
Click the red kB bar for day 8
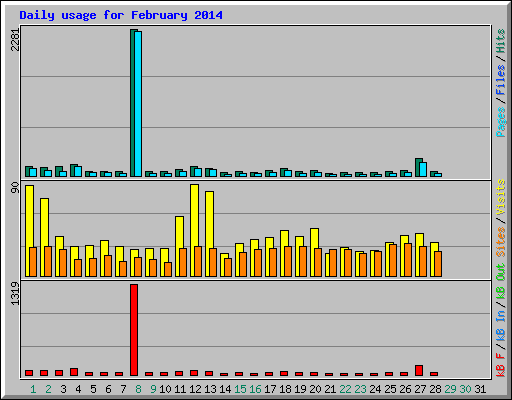coord(134,330)
